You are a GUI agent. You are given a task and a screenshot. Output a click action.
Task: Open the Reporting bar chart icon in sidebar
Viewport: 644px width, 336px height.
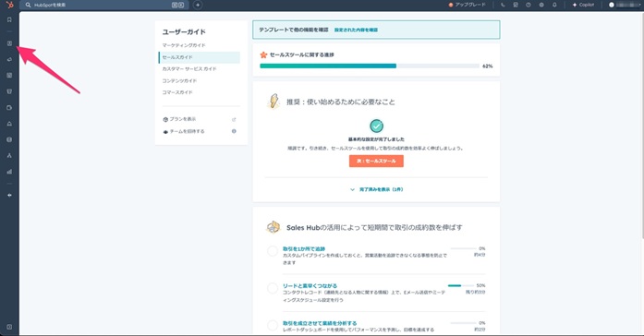pos(9,172)
